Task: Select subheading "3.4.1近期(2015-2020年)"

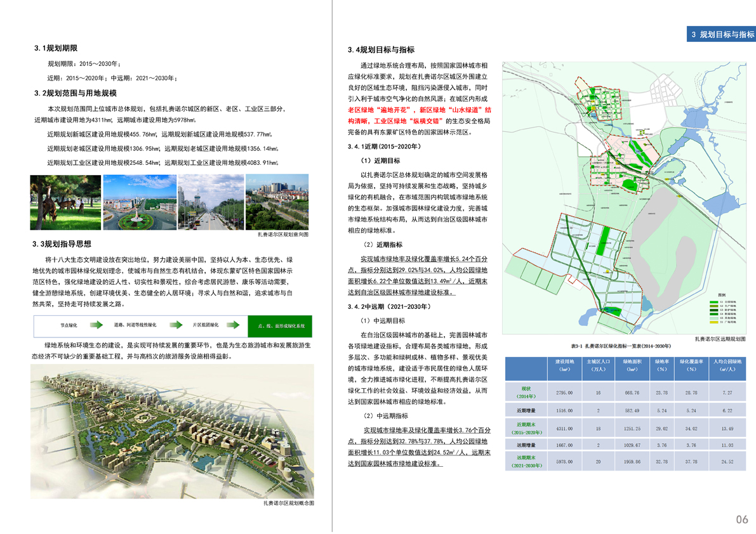Action: (384, 147)
